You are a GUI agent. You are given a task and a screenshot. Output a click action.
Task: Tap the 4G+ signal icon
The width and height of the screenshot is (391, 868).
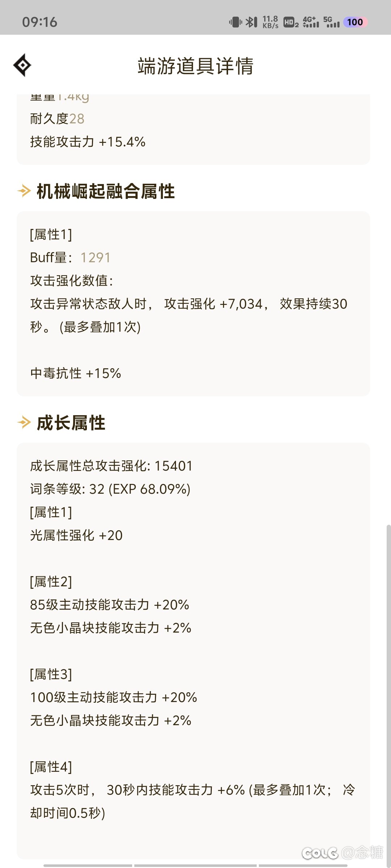pyautogui.click(x=311, y=22)
